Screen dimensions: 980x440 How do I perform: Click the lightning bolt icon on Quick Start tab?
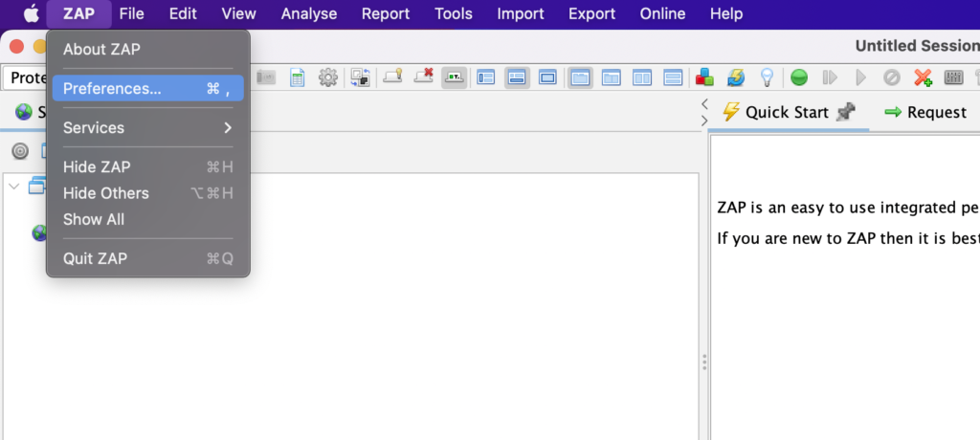(x=730, y=112)
